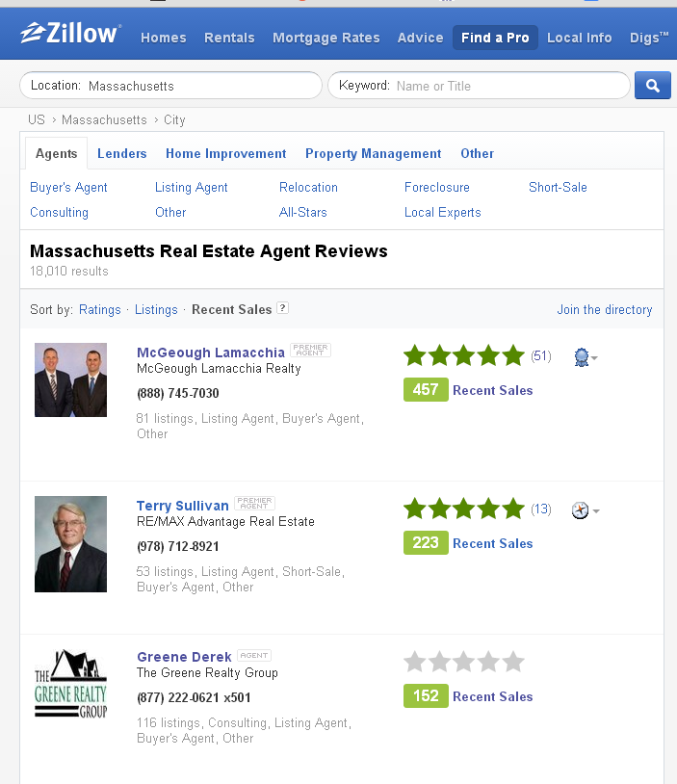The image size is (677, 784).
Task: Open the Advice navigation menu
Action: 421,38
